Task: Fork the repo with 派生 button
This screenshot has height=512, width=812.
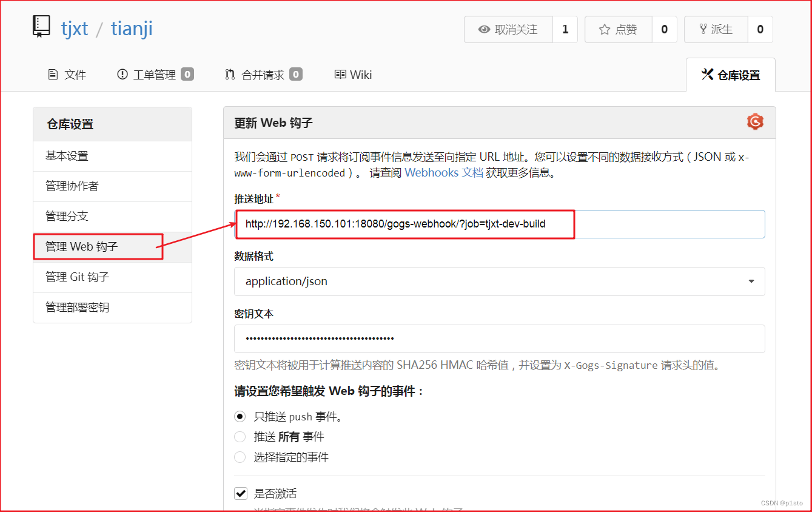Action: click(x=716, y=29)
